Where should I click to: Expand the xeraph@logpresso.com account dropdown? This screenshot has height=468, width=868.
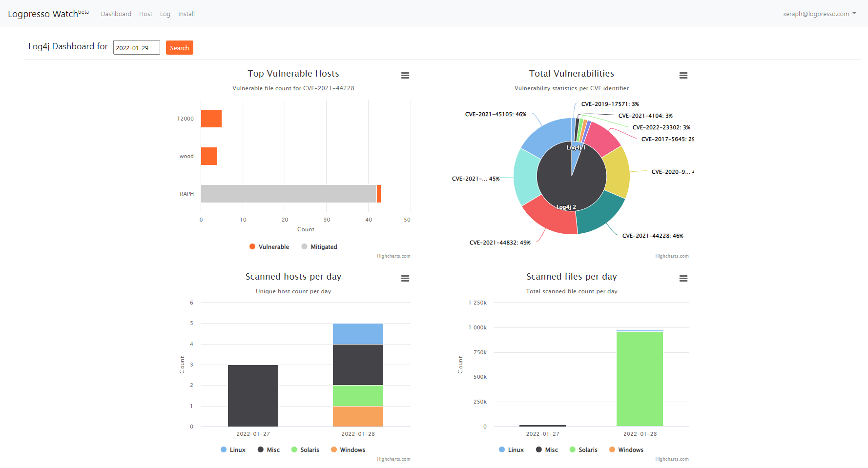(819, 14)
